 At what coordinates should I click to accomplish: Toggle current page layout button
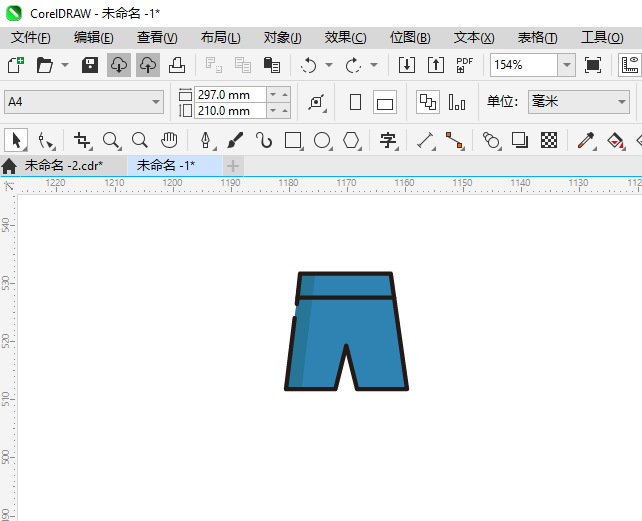tap(457, 102)
